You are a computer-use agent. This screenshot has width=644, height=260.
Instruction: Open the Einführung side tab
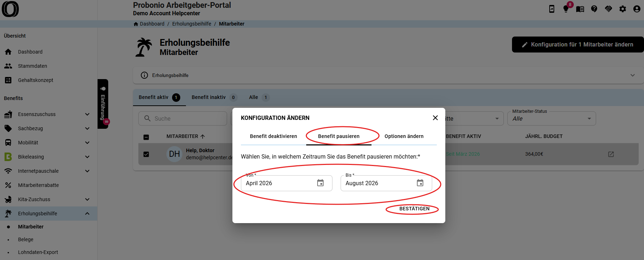tap(103, 104)
